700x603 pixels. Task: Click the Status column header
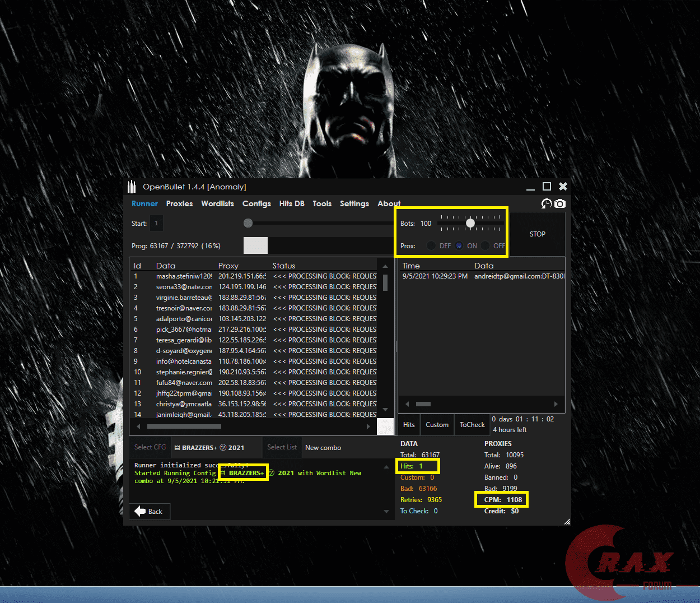(x=284, y=266)
